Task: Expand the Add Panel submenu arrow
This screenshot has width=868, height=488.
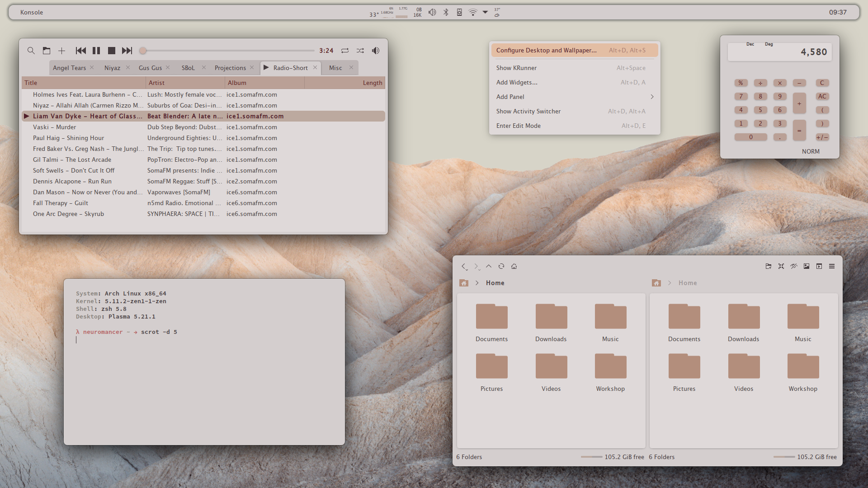Action: coord(652,97)
